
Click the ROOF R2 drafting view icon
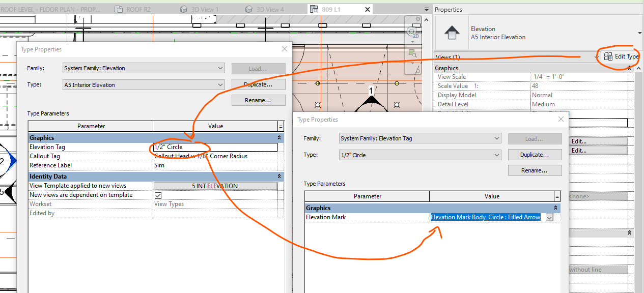[118, 9]
